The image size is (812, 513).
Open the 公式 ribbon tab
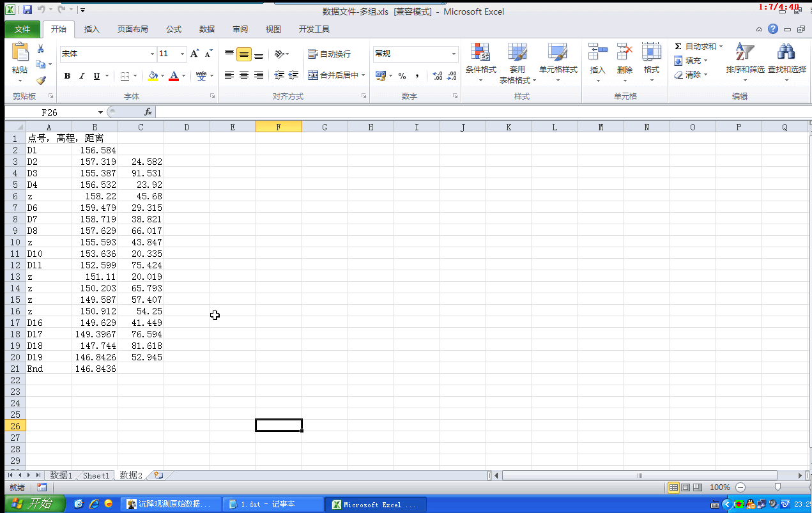click(x=174, y=29)
